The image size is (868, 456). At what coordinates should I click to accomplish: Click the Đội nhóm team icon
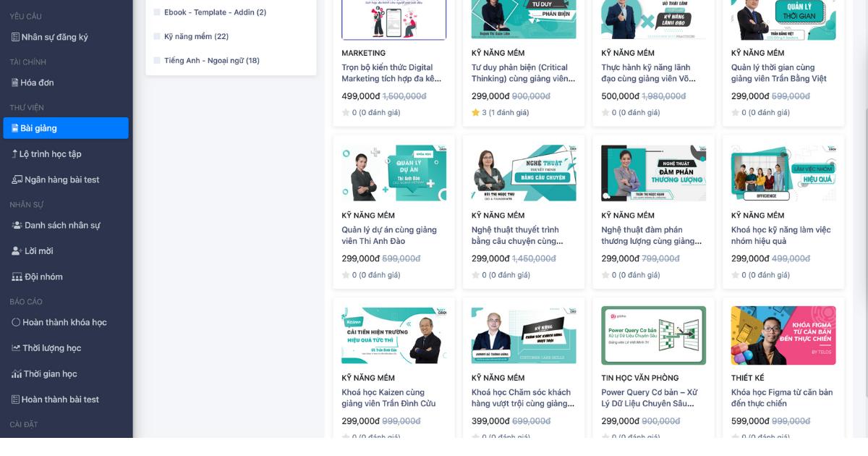coord(17,276)
